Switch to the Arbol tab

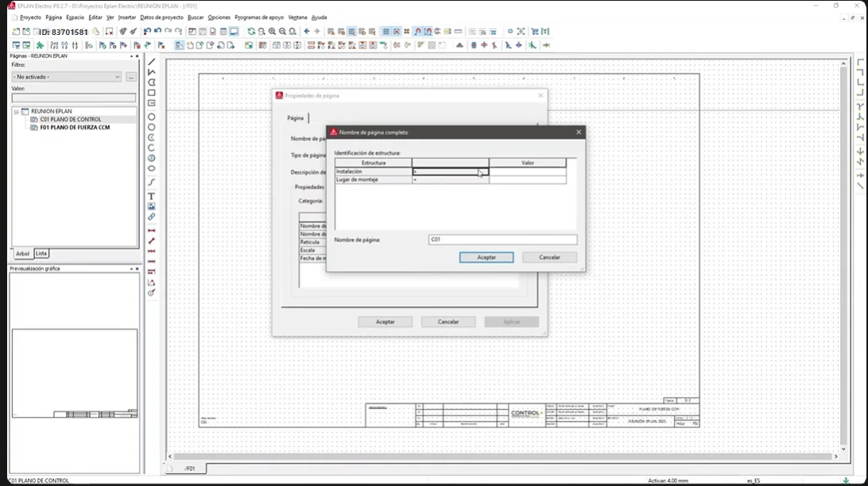click(22, 253)
